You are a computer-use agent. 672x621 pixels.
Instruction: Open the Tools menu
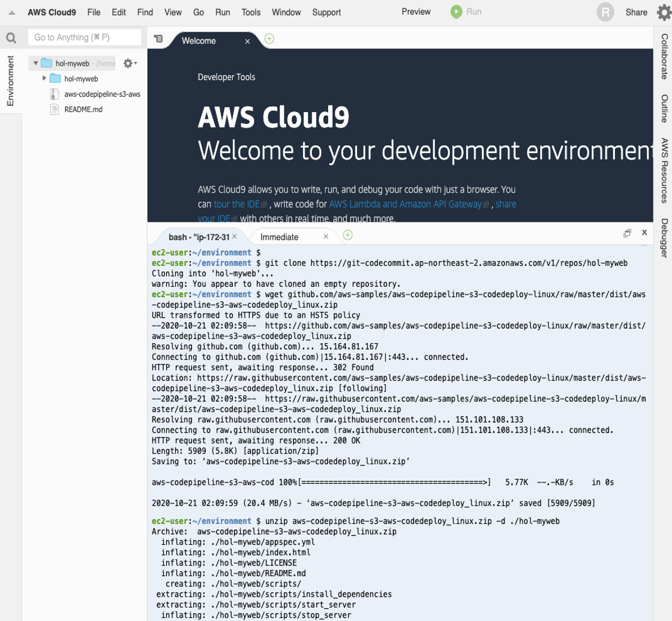(251, 13)
